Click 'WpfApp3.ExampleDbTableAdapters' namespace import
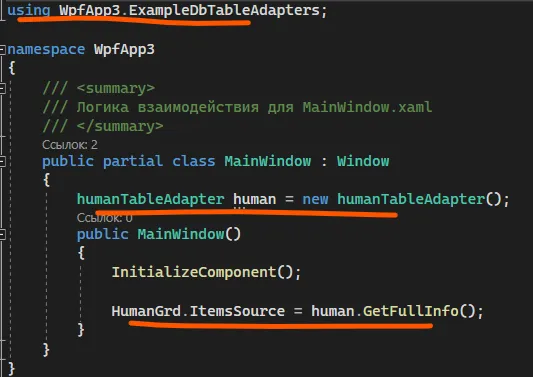The image size is (533, 377). (190, 11)
